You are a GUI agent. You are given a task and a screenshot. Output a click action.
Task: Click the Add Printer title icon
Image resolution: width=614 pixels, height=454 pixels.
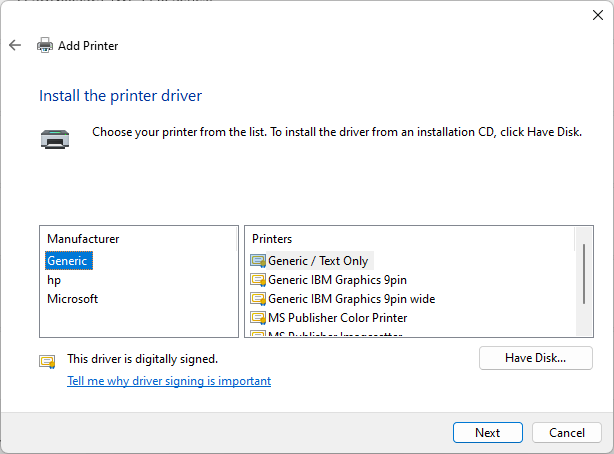(45, 45)
